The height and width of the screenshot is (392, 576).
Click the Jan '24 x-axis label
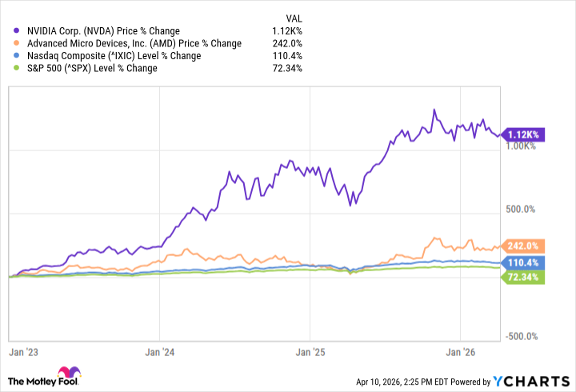click(x=162, y=352)
